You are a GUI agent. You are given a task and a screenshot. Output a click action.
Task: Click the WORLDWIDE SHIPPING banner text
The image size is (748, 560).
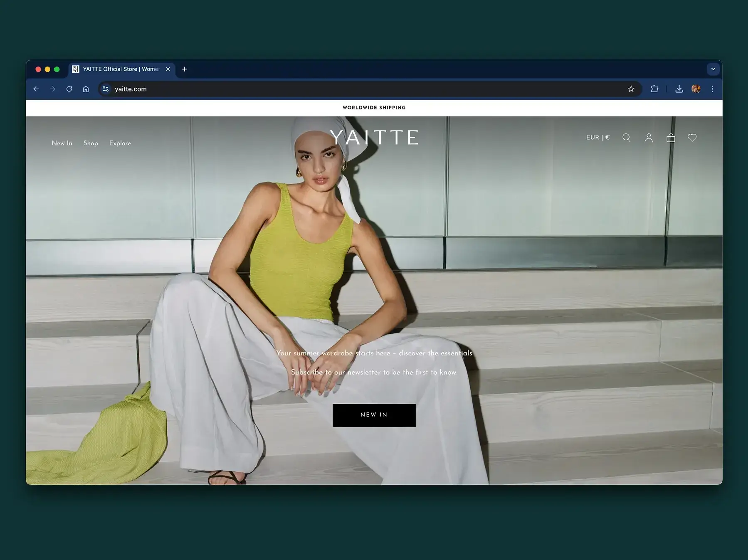374,108
